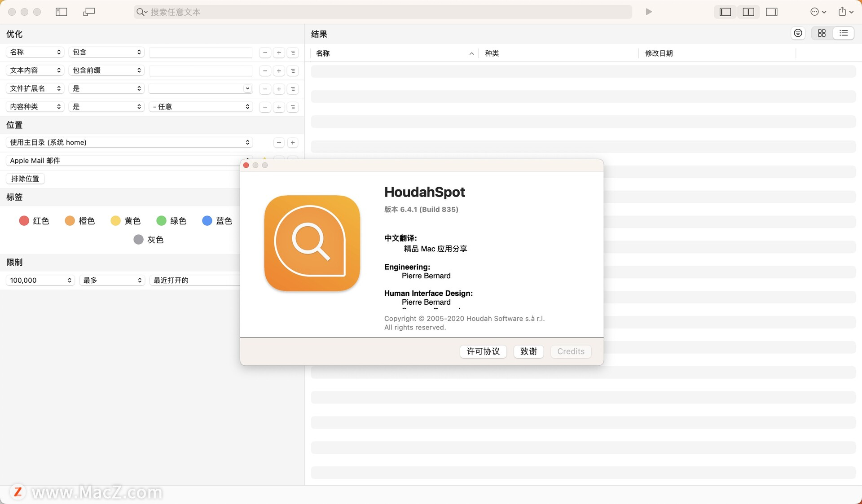This screenshot has height=504, width=862.
Task: Open the 文件扩展名 criterion dropdown
Action: [35, 89]
